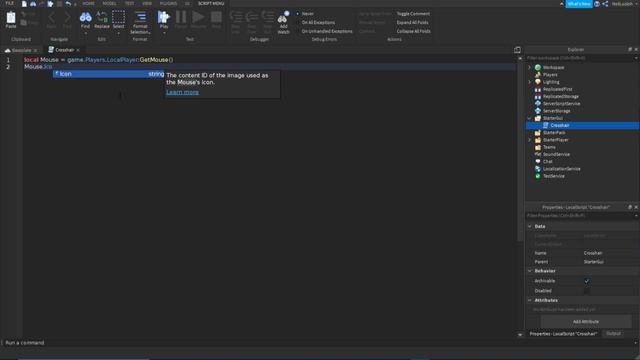Start playtest with the Play icon
Screen dimensions: 640x360
point(163,17)
